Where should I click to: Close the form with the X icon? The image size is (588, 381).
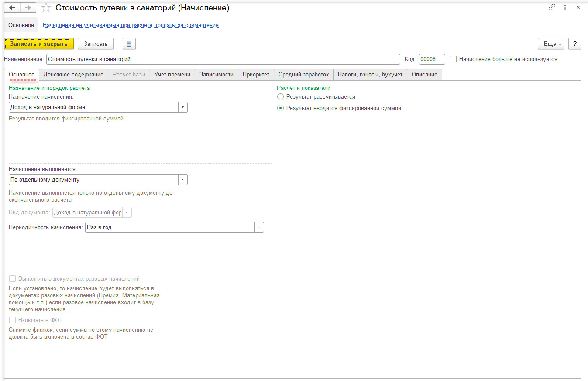[578, 7]
